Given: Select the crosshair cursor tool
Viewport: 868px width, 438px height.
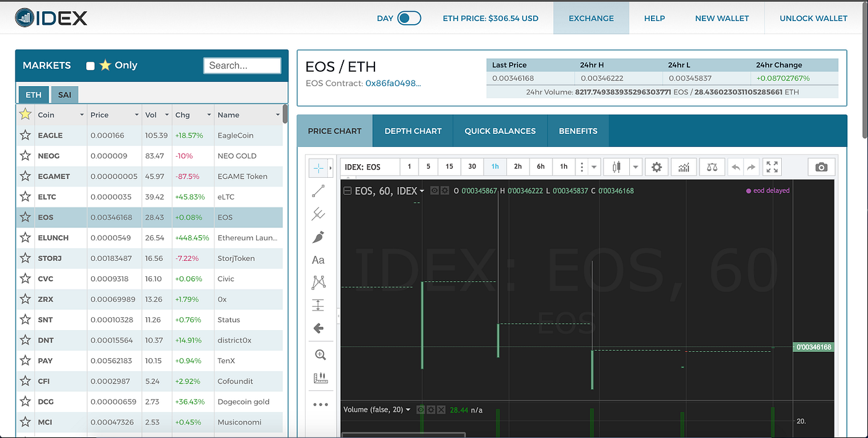Looking at the screenshot, I should [318, 168].
